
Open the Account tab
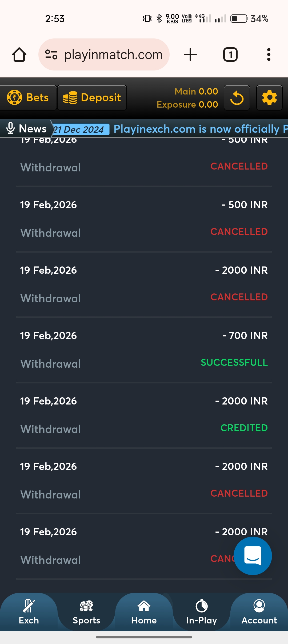pyautogui.click(x=259, y=612)
